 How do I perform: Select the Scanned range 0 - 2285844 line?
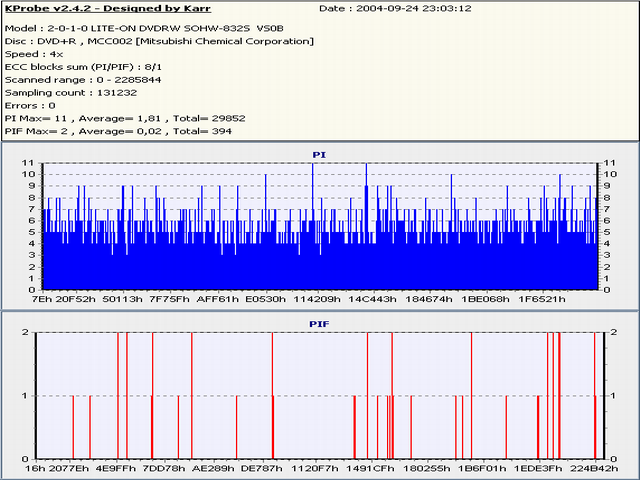[83, 80]
